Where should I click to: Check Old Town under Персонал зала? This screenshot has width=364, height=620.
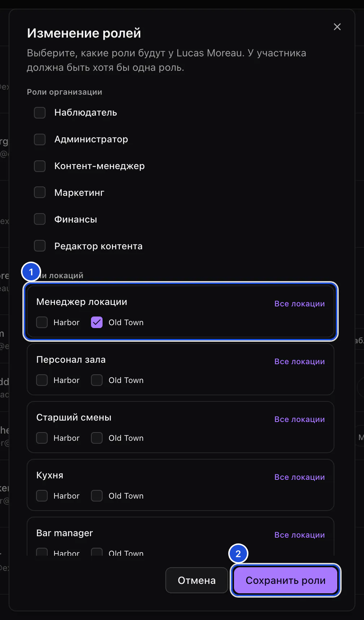click(x=97, y=380)
